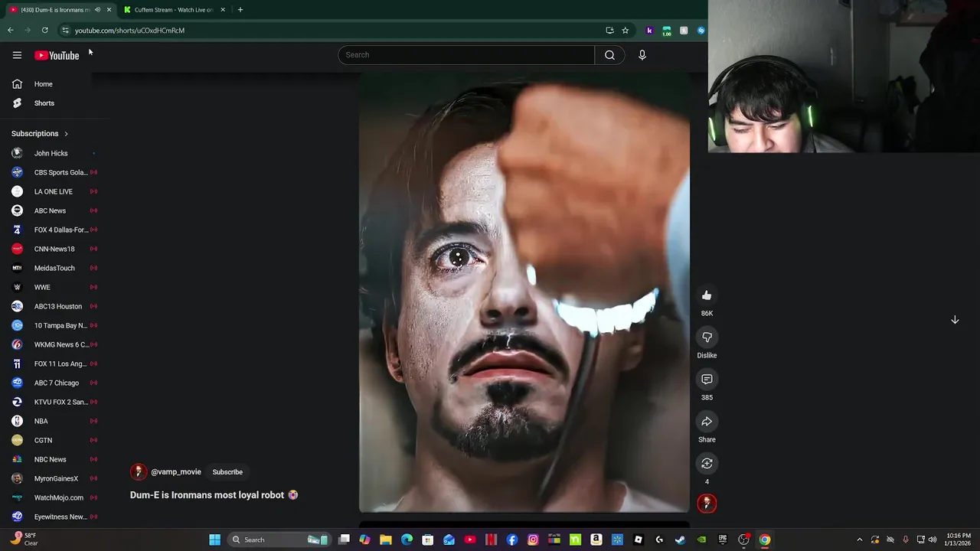
Task: Open File Explorer from taskbar
Action: click(x=386, y=540)
